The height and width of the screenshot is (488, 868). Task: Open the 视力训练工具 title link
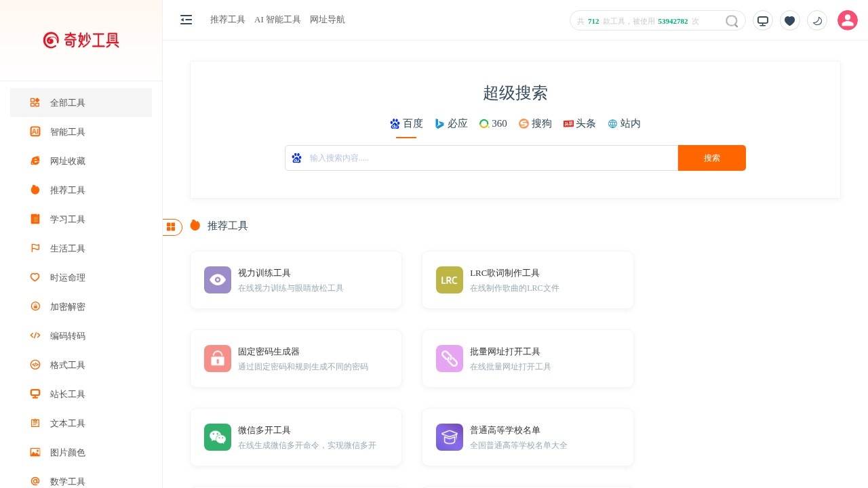click(264, 273)
